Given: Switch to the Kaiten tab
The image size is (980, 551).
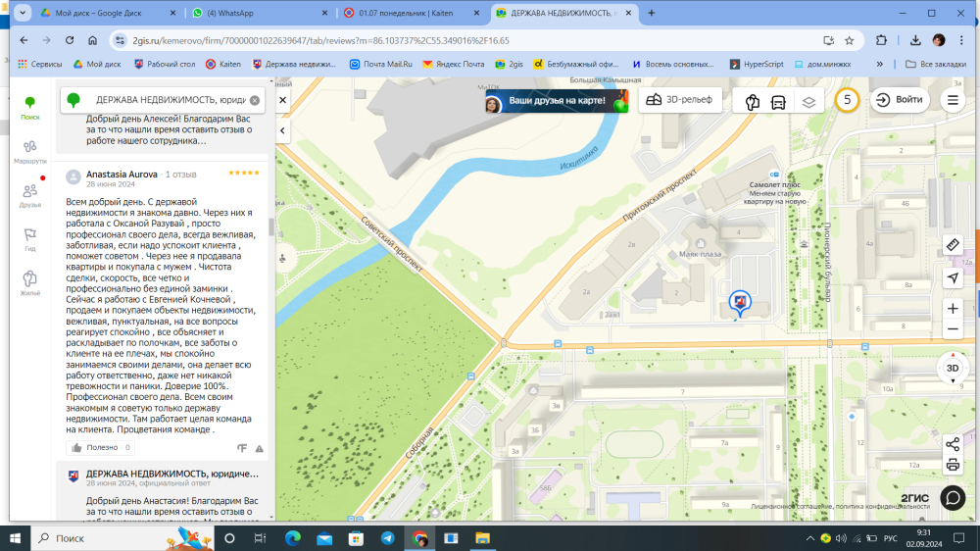Looking at the screenshot, I should click(412, 13).
